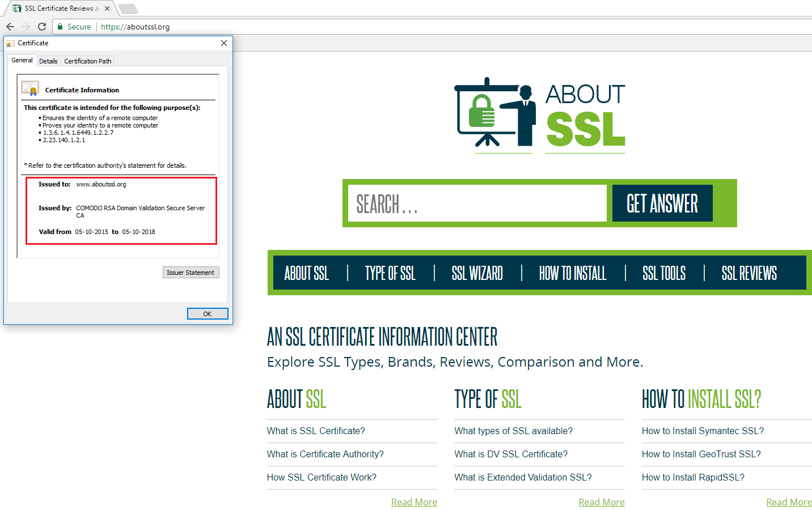The width and height of the screenshot is (812, 510).
Task: Click the Certificate dialog title icon
Action: 10,43
